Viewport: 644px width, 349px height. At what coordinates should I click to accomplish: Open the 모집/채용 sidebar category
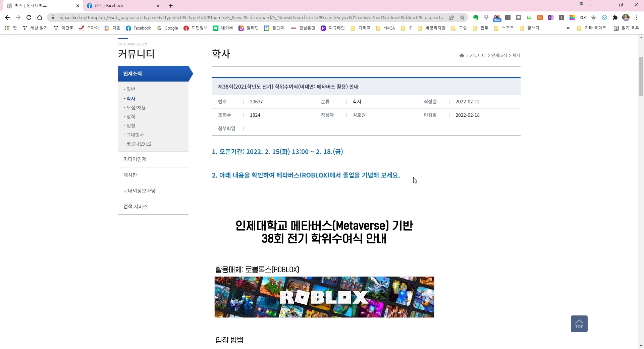pyautogui.click(x=136, y=108)
